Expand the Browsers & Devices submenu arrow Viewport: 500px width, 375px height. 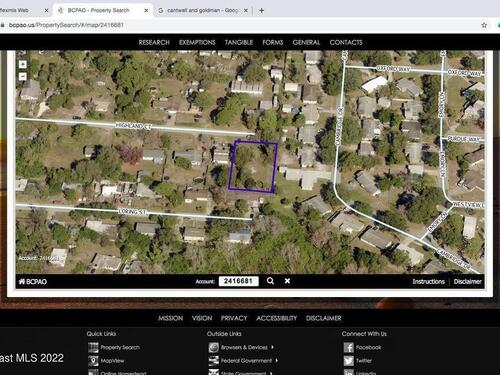pos(272,347)
